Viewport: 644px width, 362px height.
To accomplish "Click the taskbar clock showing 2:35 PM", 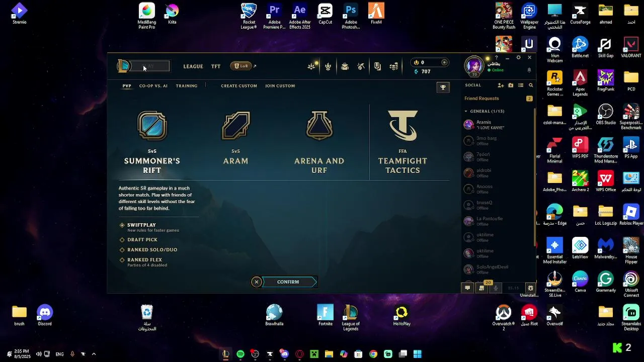I will (22, 353).
